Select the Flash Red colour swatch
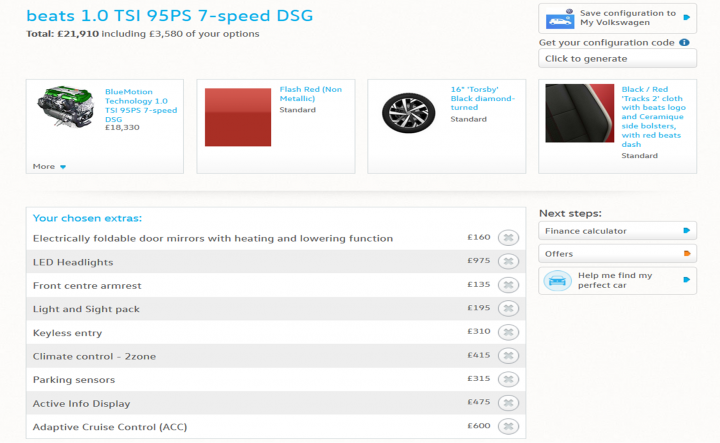 (x=238, y=117)
